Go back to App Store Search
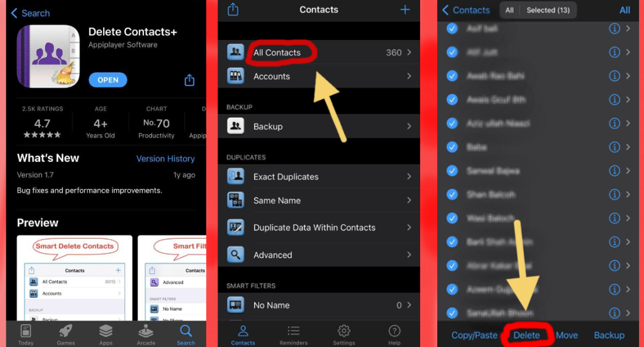644x347 pixels. 30,13
